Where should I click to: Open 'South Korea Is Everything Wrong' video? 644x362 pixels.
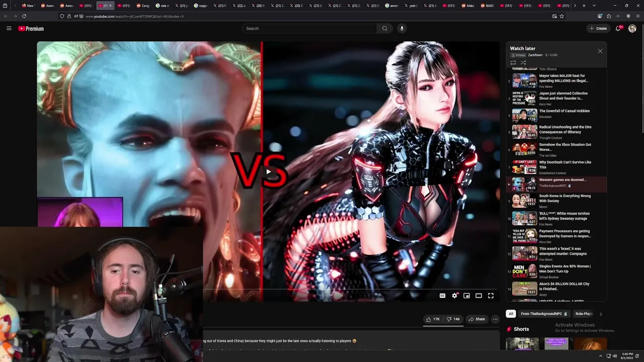point(556,201)
